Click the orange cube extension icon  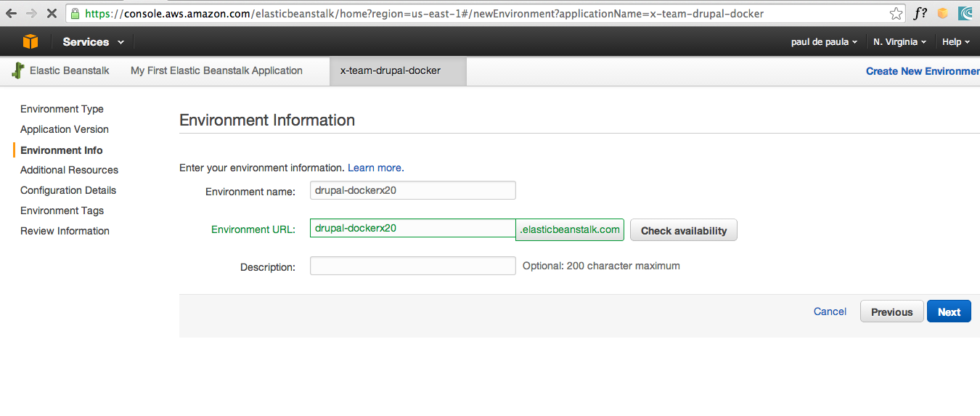943,13
